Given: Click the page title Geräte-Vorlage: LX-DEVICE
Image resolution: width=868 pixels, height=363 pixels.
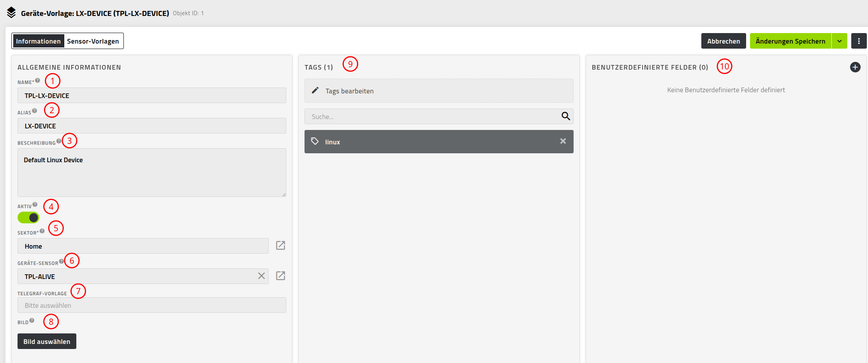Looking at the screenshot, I should [x=95, y=13].
